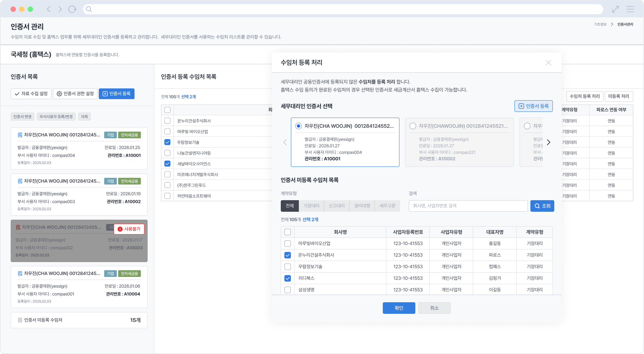Switch to the 기장대리 contract type tab
Viewport: 644px width, 354px height.
click(311, 206)
